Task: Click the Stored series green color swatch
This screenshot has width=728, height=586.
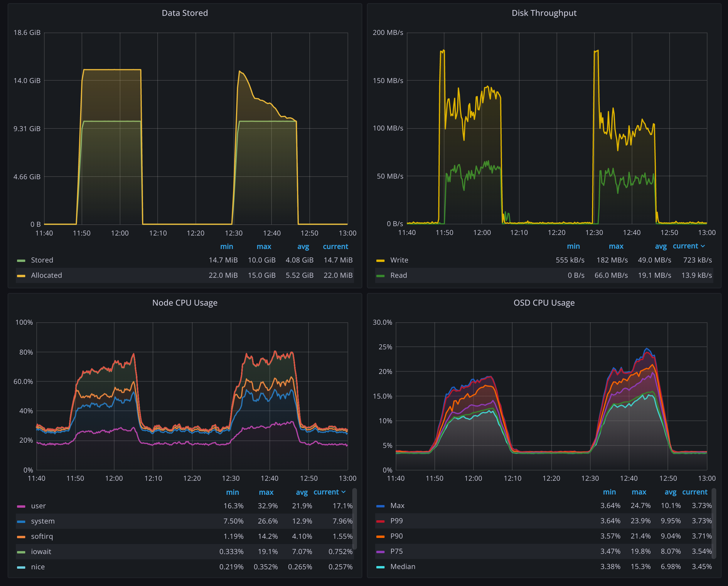Action: click(21, 261)
